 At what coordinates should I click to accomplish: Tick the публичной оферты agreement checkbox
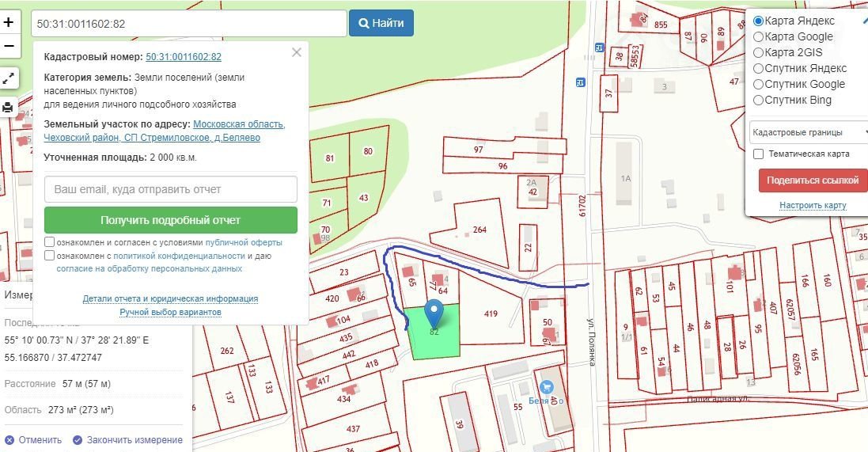click(x=50, y=242)
